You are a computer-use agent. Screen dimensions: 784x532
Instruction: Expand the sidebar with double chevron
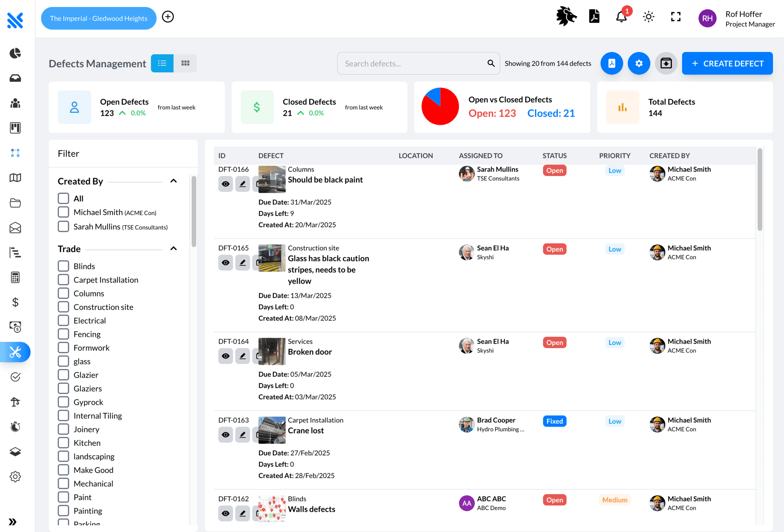tap(13, 522)
